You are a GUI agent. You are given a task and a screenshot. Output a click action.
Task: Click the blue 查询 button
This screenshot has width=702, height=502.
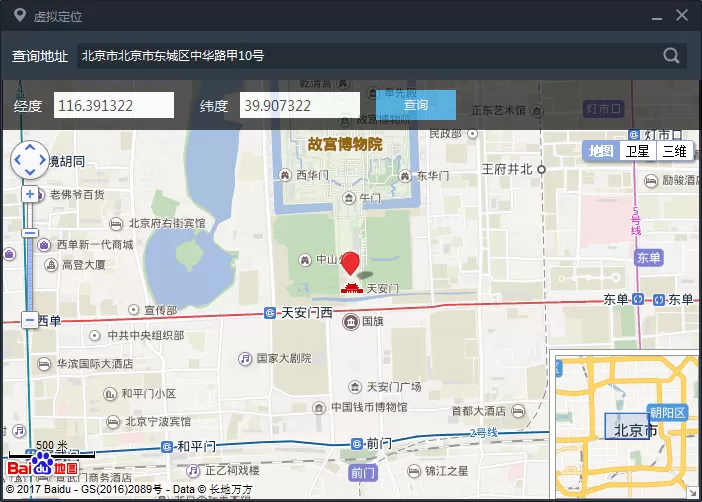coord(416,105)
